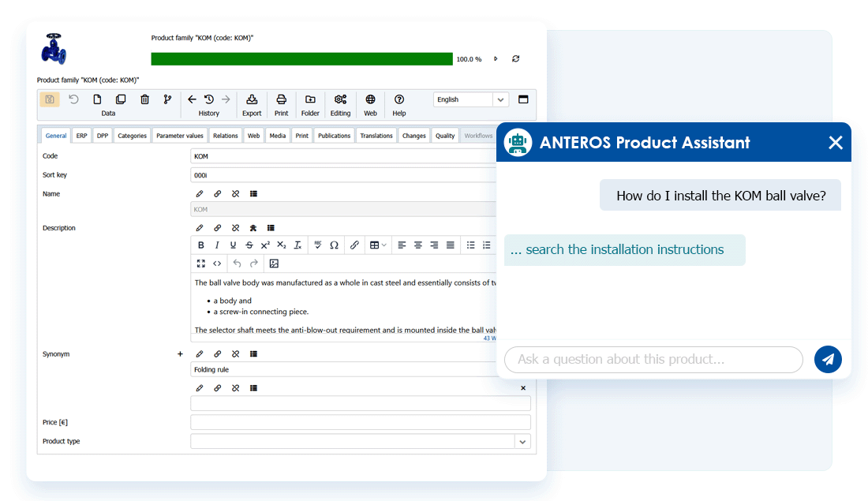Open the Media tab
This screenshot has width=868, height=501.
point(277,136)
